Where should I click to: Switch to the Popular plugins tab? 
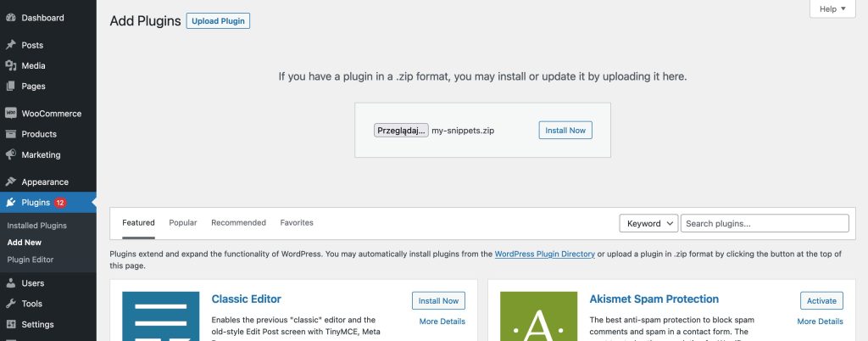tap(183, 222)
